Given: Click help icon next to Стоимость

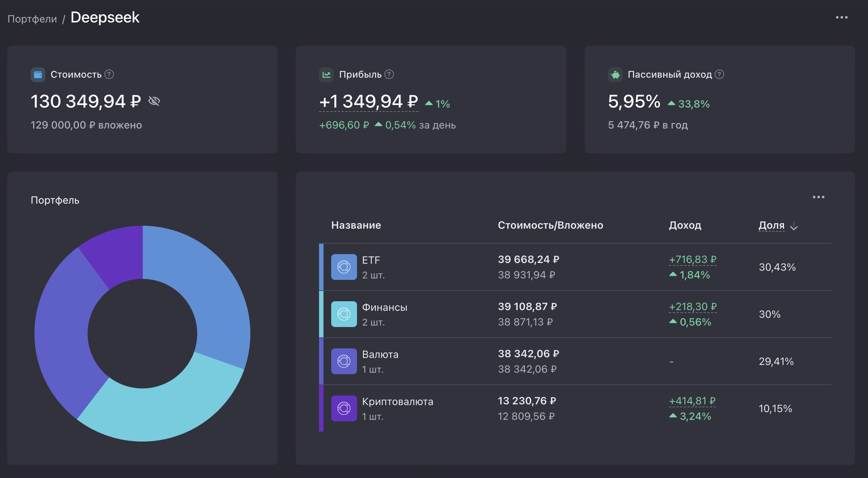Looking at the screenshot, I should pyautogui.click(x=109, y=74).
